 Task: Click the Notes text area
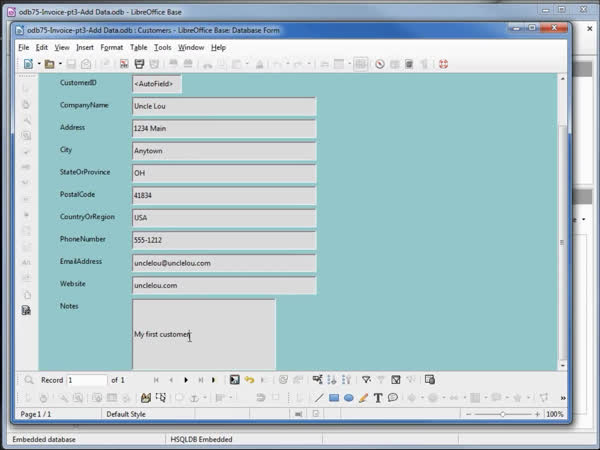204,334
